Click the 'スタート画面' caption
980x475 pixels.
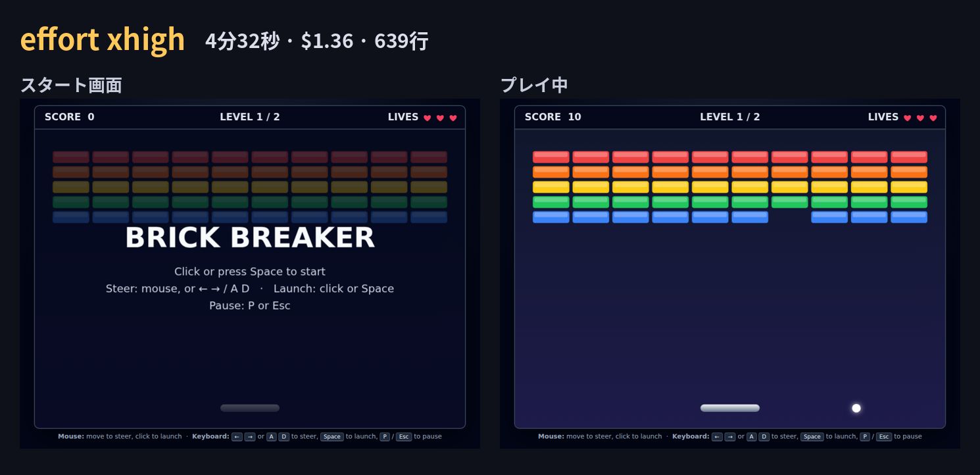point(71,85)
